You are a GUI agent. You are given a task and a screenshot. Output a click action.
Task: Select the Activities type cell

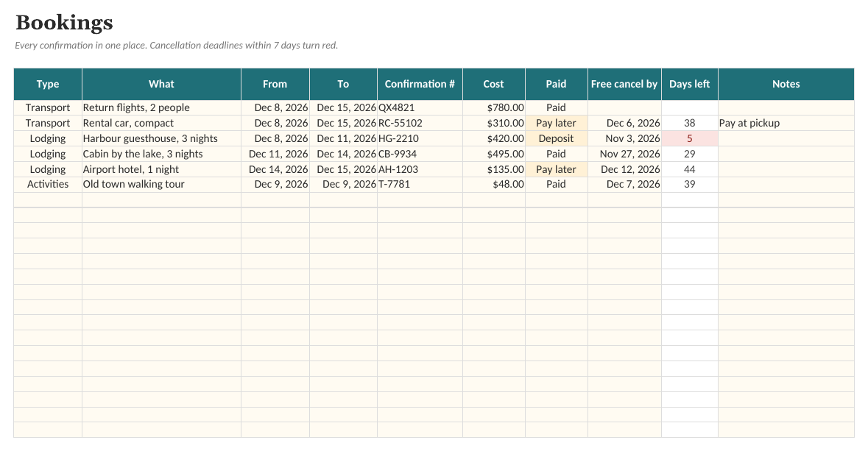pyautogui.click(x=48, y=184)
